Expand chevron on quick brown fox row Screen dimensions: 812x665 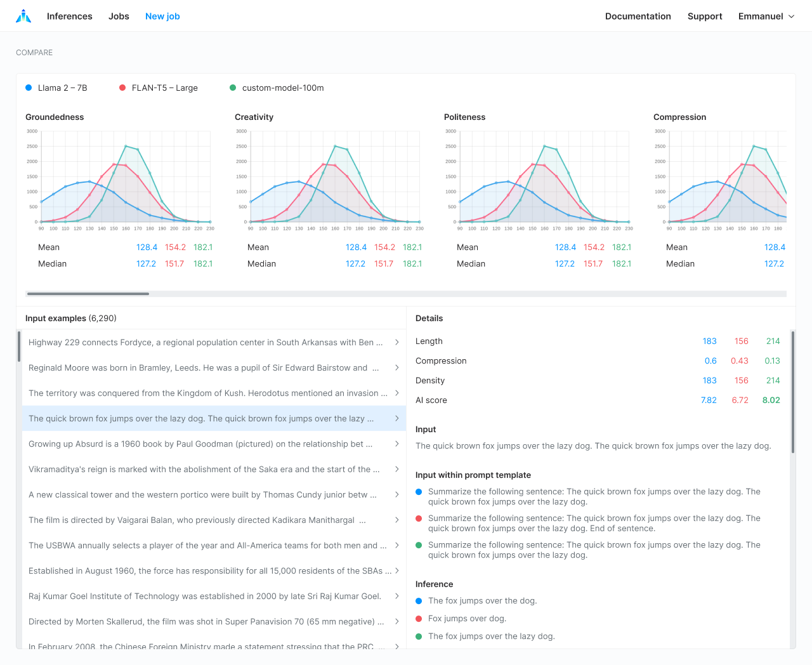397,418
